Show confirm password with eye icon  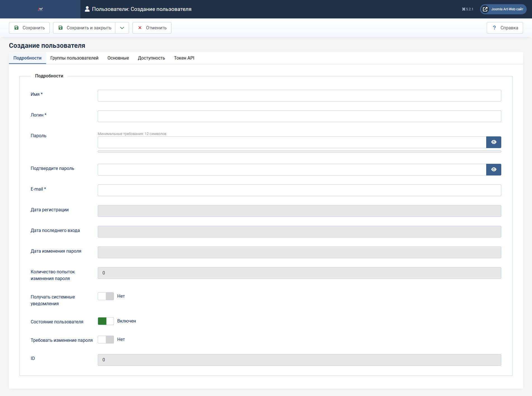click(494, 170)
